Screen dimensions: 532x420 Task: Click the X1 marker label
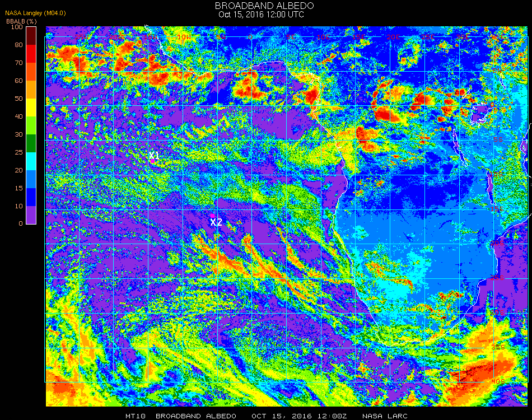(x=154, y=155)
